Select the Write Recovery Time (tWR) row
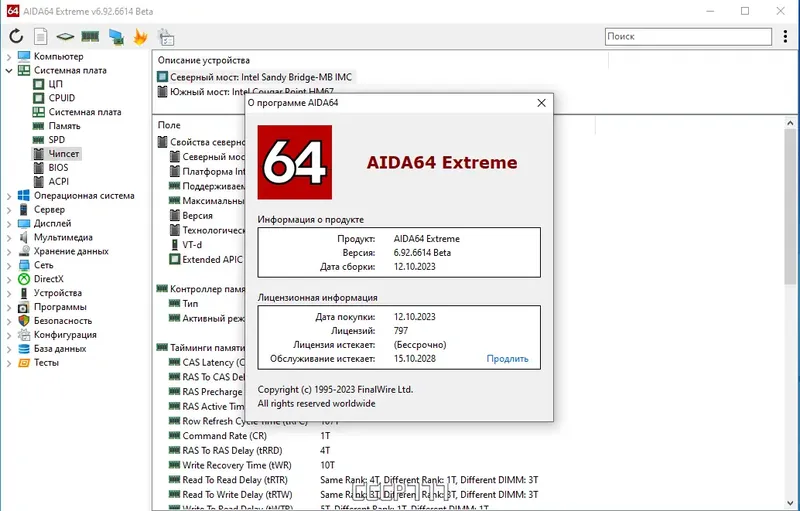800x511 pixels. coord(237,465)
